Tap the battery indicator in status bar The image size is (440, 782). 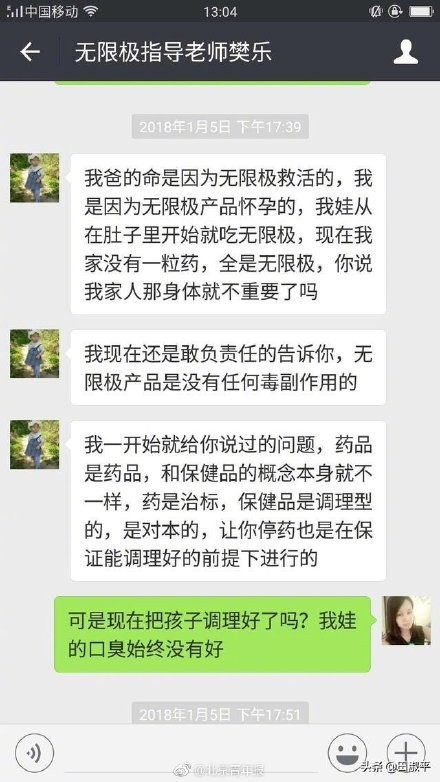point(422,11)
